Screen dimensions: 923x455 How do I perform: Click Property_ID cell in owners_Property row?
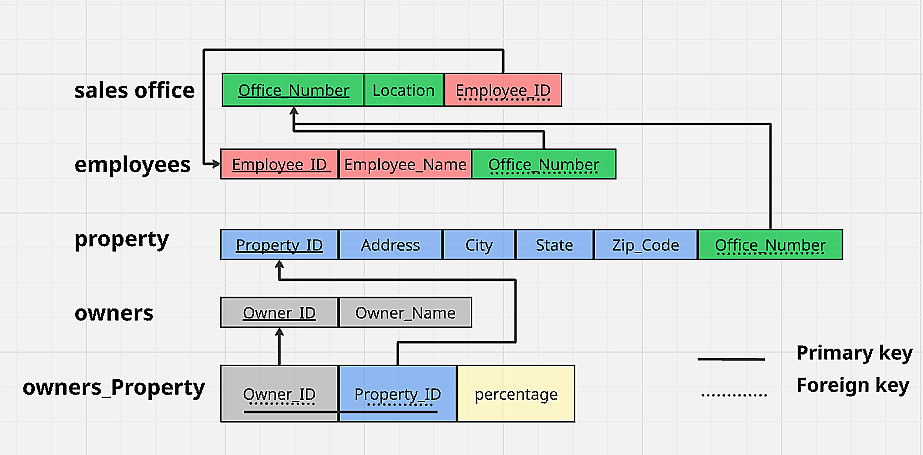click(x=398, y=394)
